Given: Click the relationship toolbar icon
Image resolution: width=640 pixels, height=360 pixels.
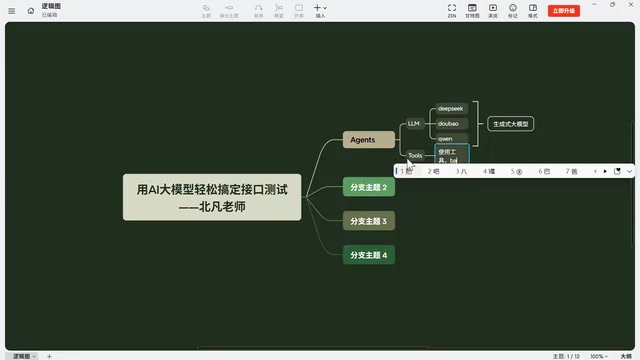Looking at the screenshot, I should point(259,11).
